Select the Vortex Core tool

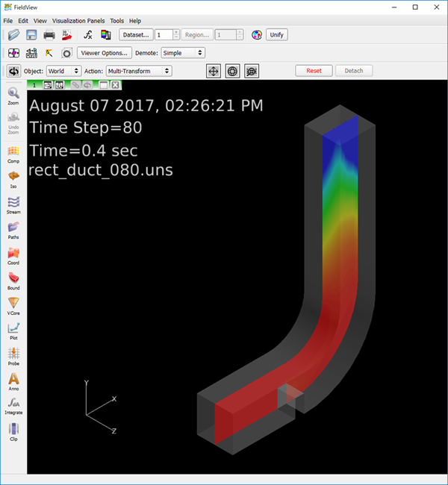point(13,306)
